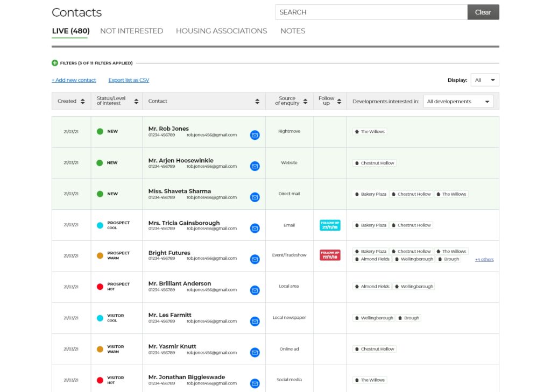Sort by Created column arrows
Screen dimensions: 551x392
point(82,101)
